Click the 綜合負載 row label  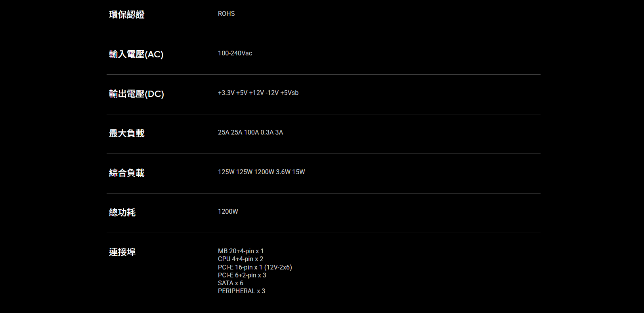(x=127, y=173)
